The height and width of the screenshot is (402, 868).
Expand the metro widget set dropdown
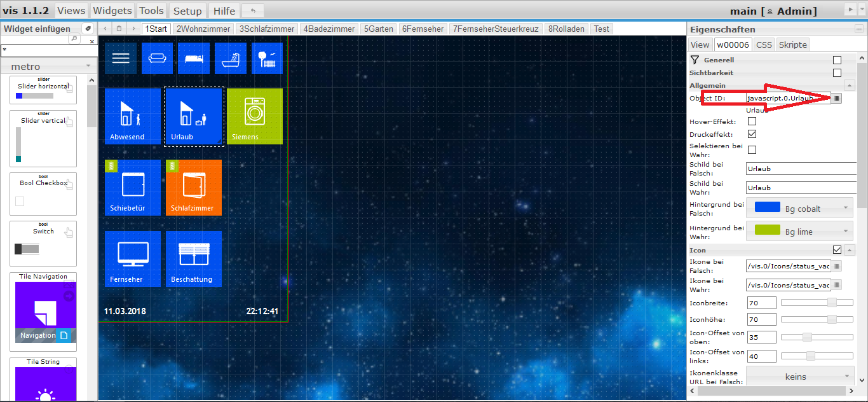48,66
